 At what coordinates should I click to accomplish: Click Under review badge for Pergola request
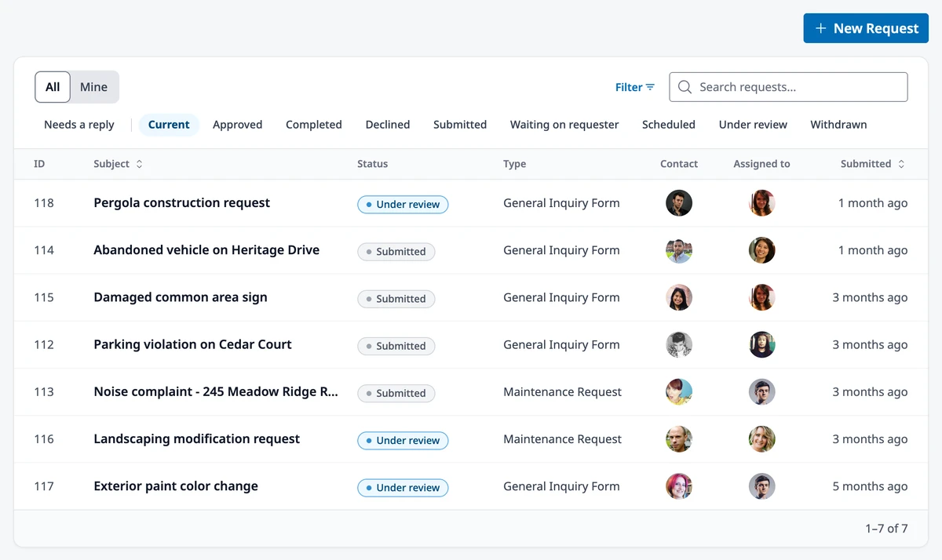click(403, 205)
